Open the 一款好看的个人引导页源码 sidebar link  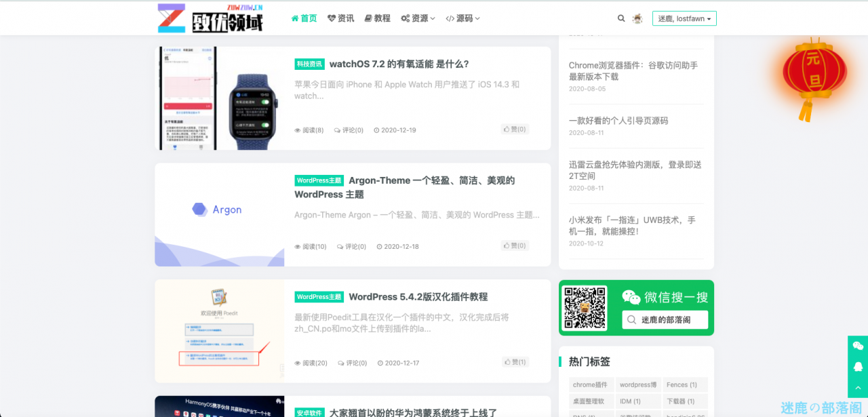[x=618, y=121]
